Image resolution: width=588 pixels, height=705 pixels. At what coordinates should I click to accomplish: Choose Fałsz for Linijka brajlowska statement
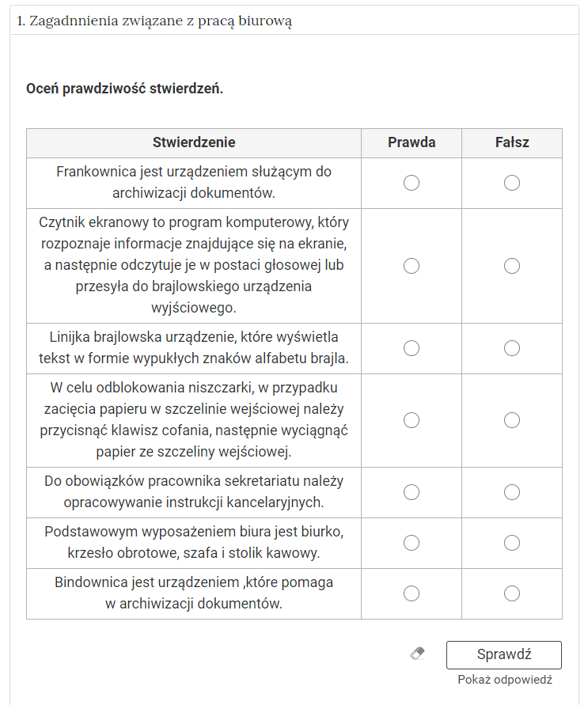click(512, 348)
